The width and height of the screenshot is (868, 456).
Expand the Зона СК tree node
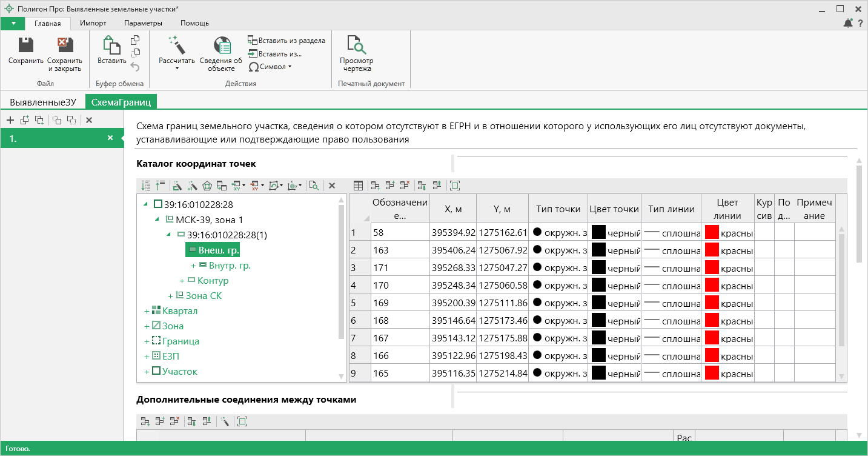pos(170,296)
